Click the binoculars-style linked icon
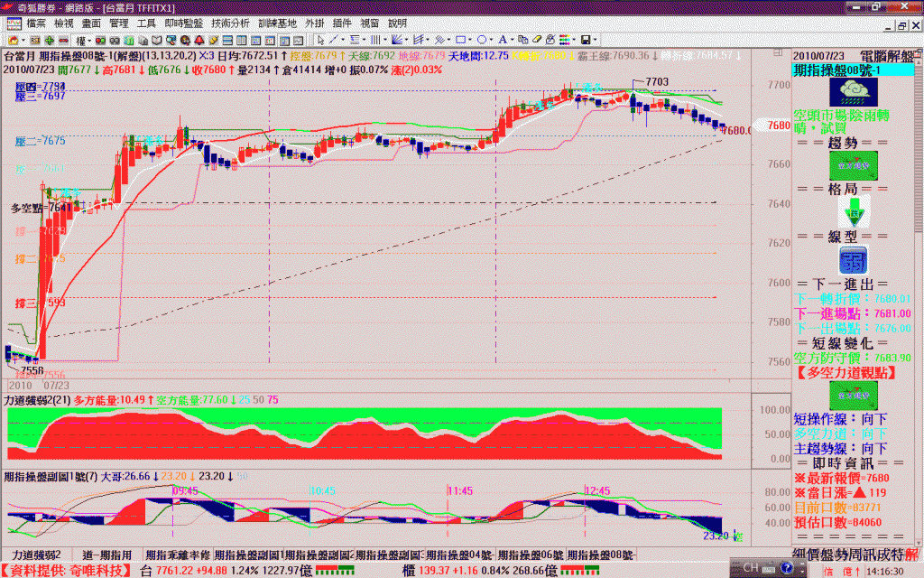 [x=115, y=40]
